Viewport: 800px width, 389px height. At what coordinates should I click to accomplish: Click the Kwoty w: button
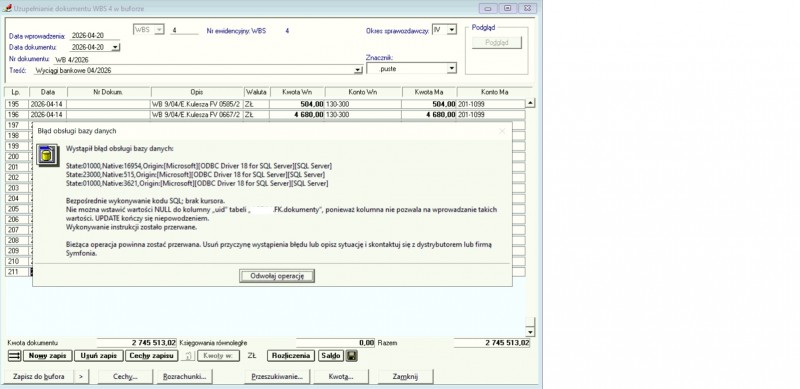click(218, 356)
